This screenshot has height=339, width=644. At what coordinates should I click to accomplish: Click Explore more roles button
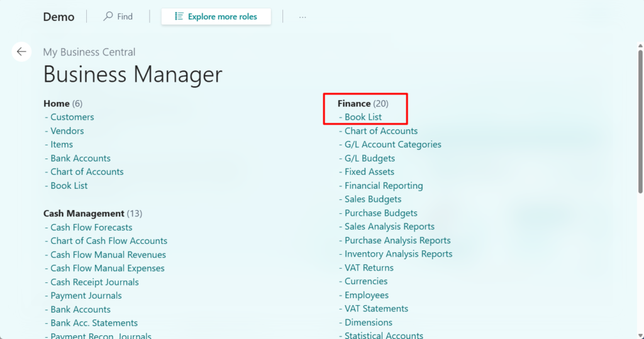[216, 16]
